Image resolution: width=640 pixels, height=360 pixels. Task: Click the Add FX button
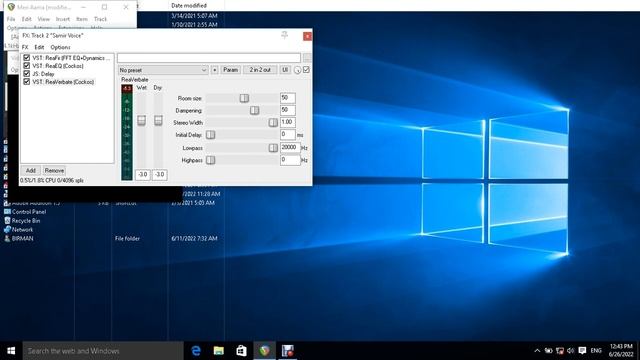click(31, 170)
